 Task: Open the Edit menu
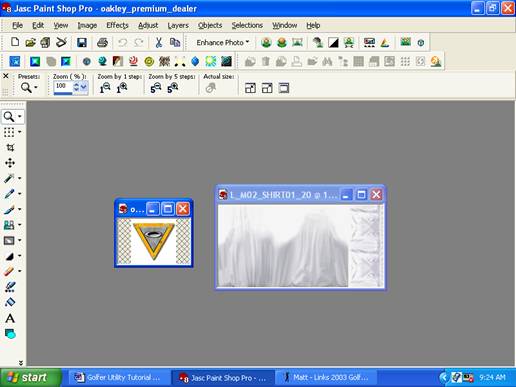[38, 25]
